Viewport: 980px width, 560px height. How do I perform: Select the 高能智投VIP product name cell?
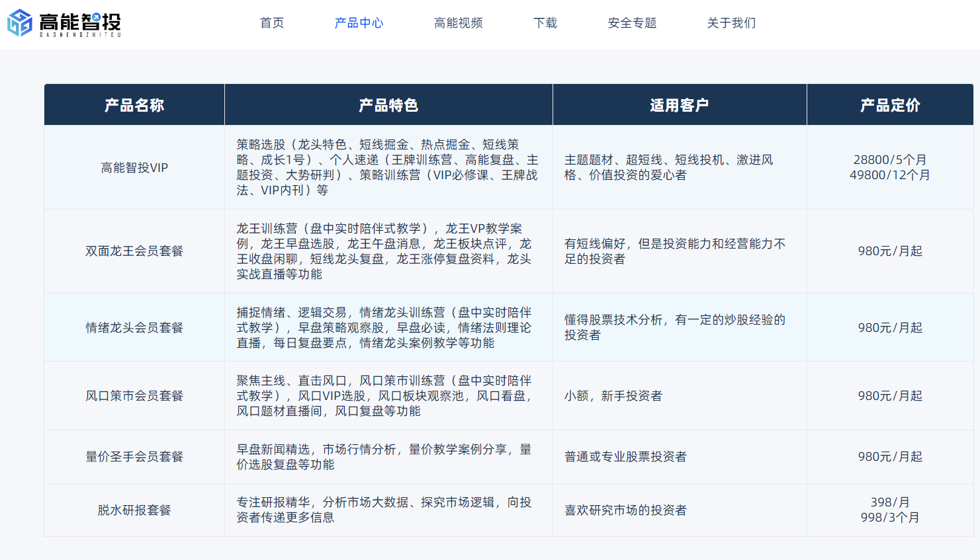pos(134,167)
